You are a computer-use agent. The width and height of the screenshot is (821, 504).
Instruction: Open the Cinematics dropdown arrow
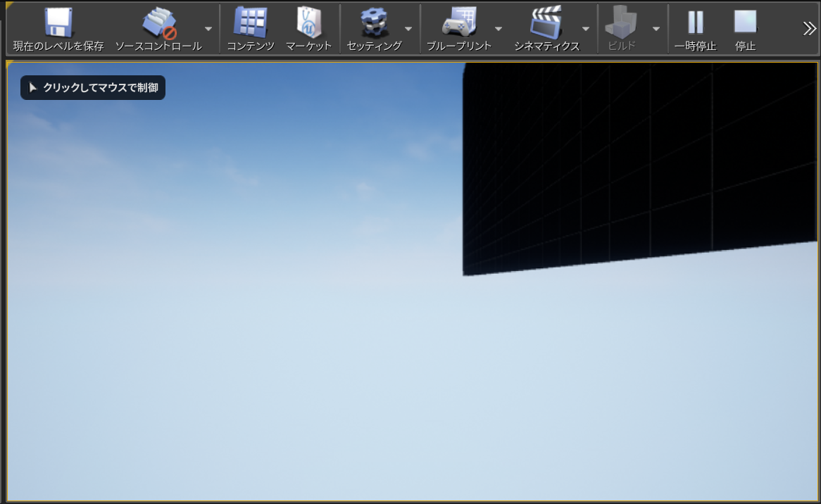pyautogui.click(x=586, y=29)
